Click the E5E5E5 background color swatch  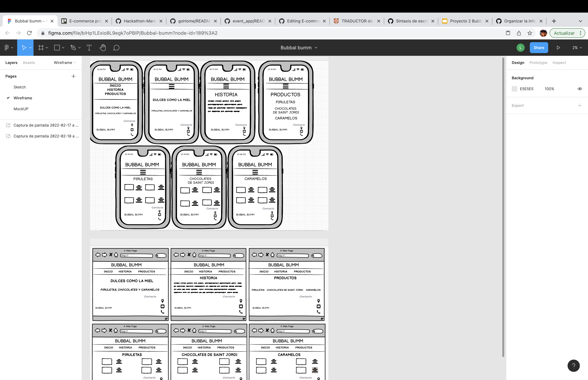pyautogui.click(x=514, y=89)
